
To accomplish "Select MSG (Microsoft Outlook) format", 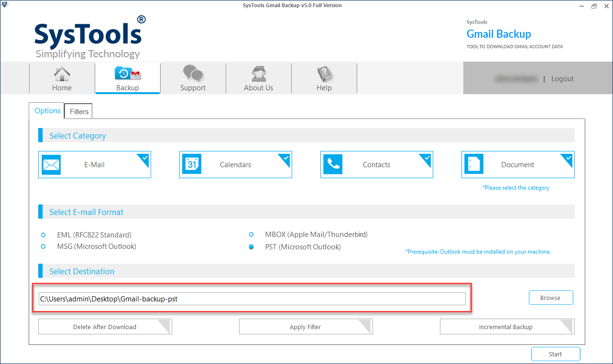I will 44,246.
